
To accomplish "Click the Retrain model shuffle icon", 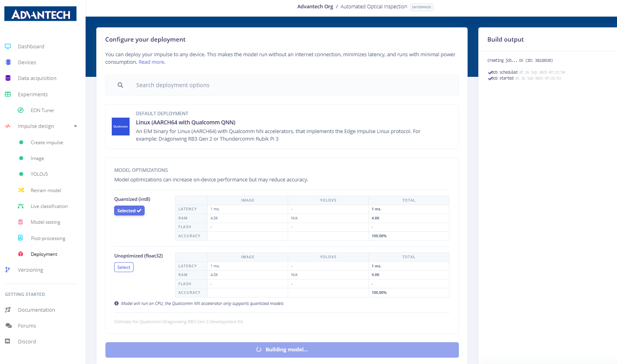I will [21, 190].
